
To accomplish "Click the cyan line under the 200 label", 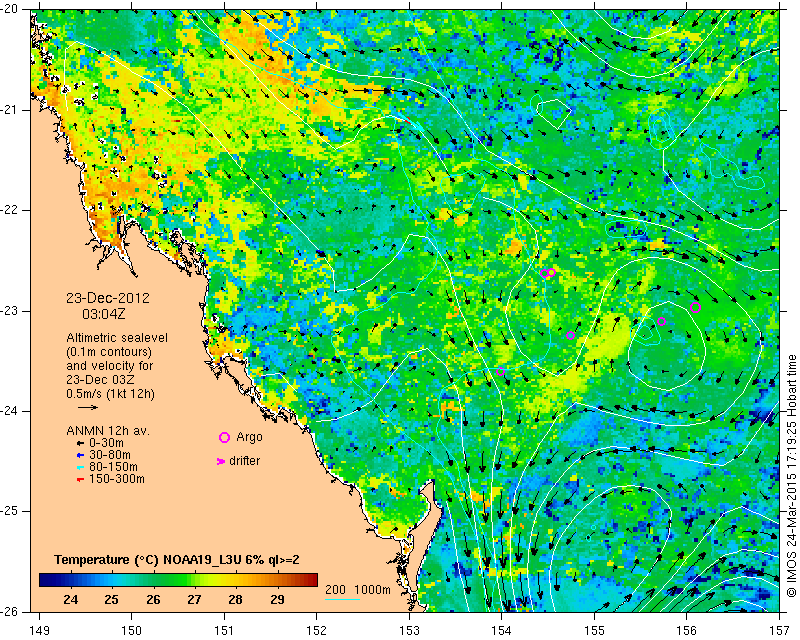I will [x=342, y=599].
